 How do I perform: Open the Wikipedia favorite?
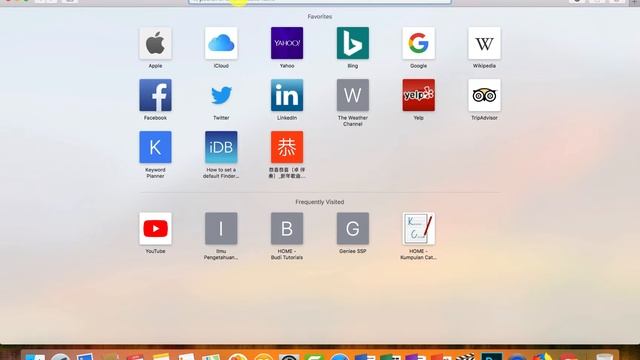pos(484,43)
